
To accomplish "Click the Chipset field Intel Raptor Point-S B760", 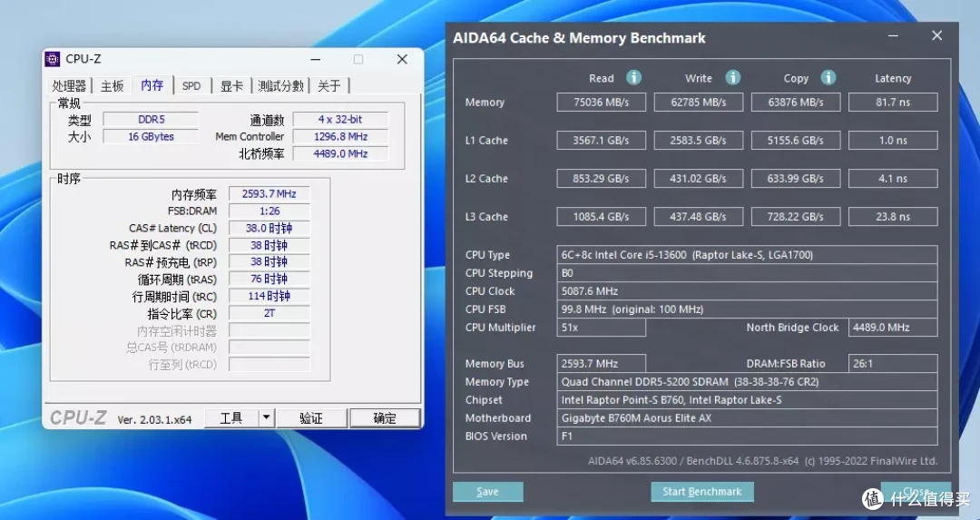I will point(747,399).
